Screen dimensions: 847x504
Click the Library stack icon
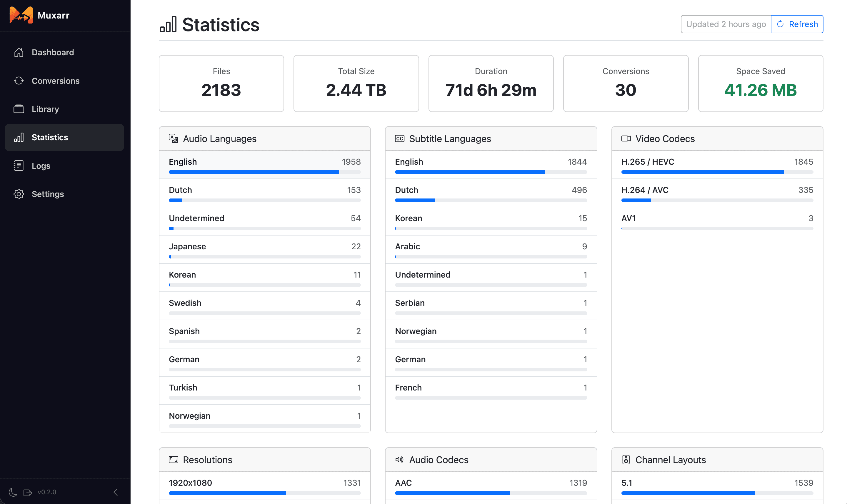[x=19, y=109]
